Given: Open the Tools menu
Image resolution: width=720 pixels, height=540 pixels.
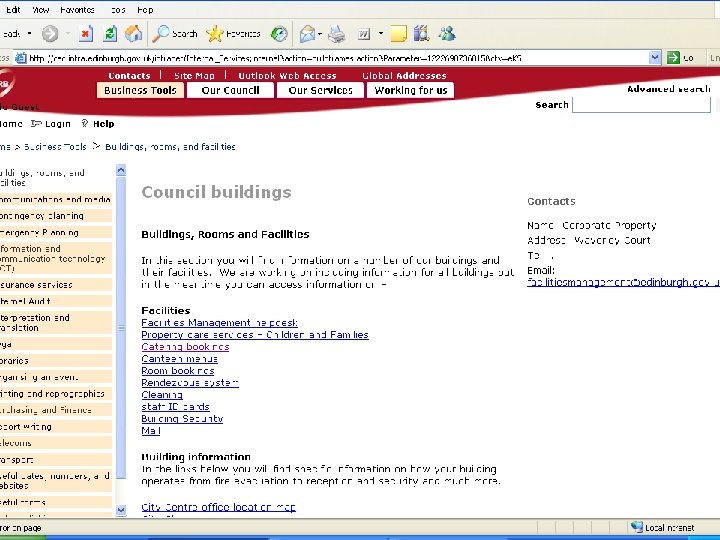Looking at the screenshot, I should 118,10.
